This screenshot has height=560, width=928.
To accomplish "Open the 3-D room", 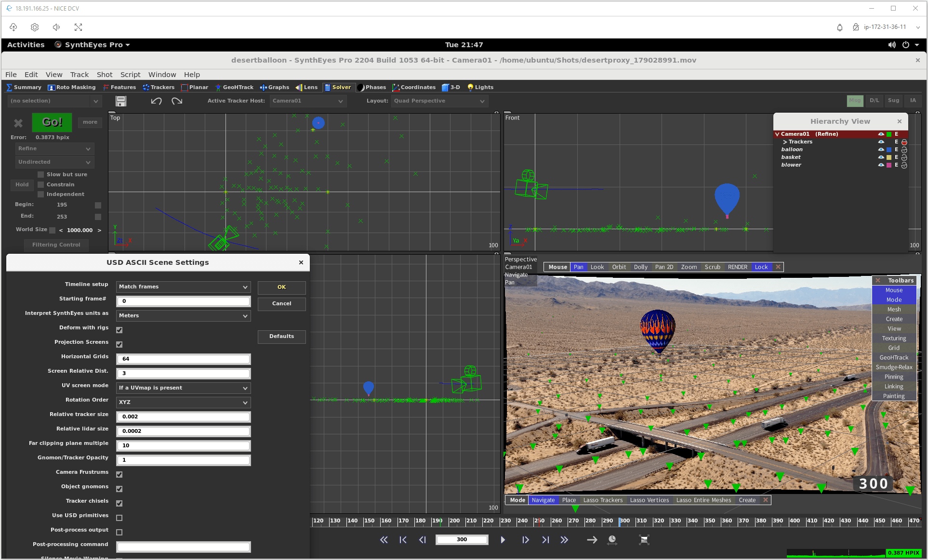I will (451, 87).
